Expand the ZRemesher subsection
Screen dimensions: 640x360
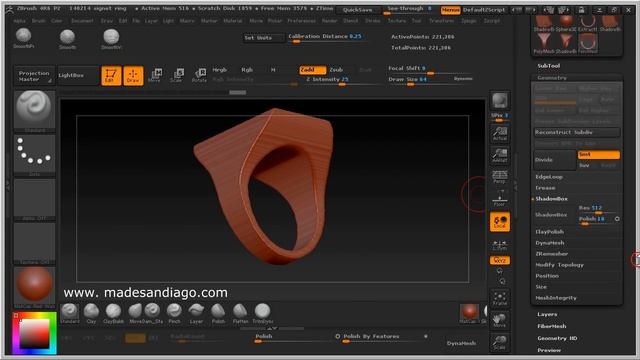[551, 254]
